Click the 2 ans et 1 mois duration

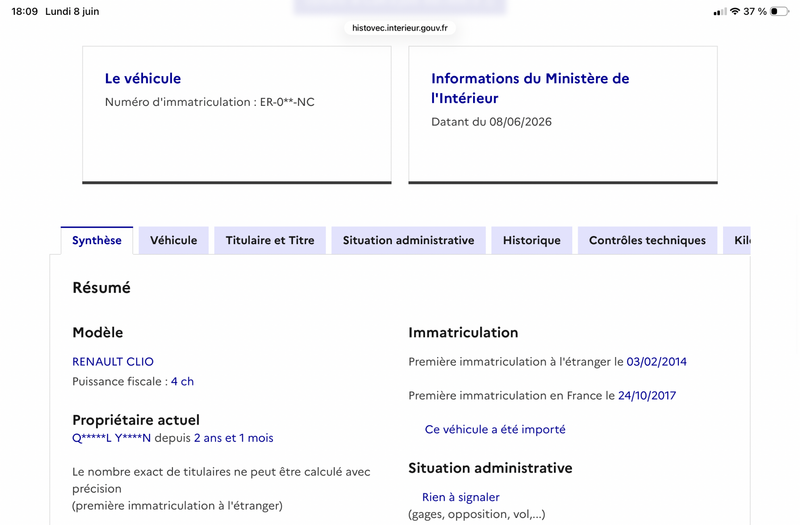point(234,438)
